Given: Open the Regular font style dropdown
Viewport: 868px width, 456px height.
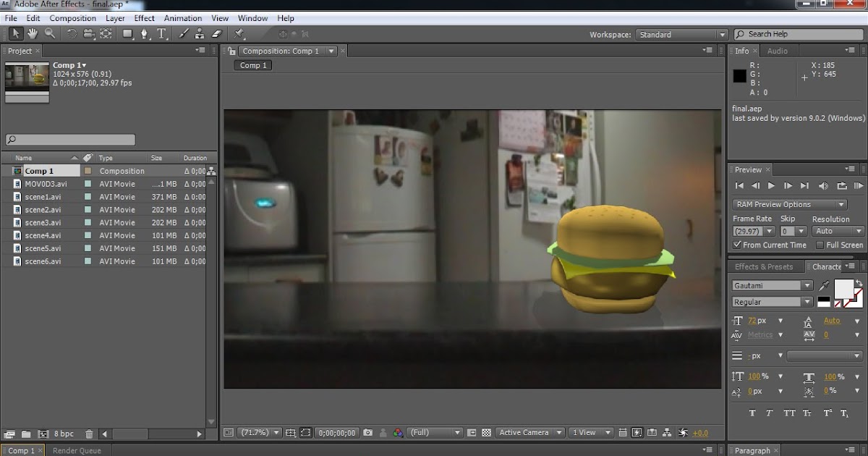Looking at the screenshot, I should point(773,303).
